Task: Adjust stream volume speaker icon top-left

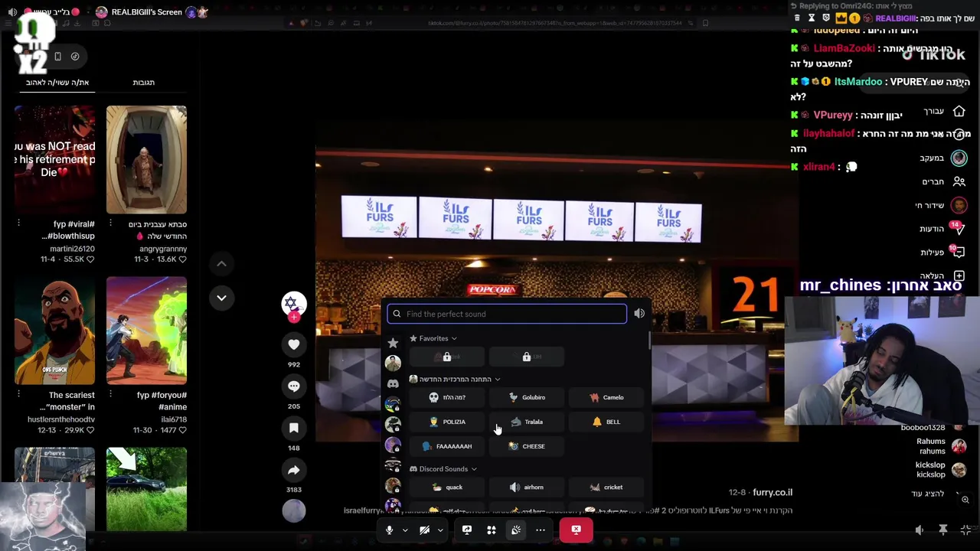Action: [12, 12]
